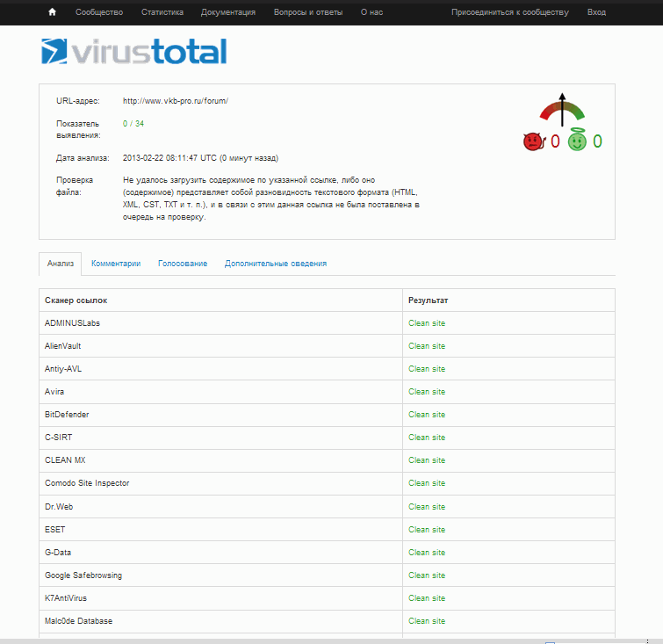663x644 pixels.
Task: Click Clean site result for ADMINUSLabs
Action: click(427, 323)
